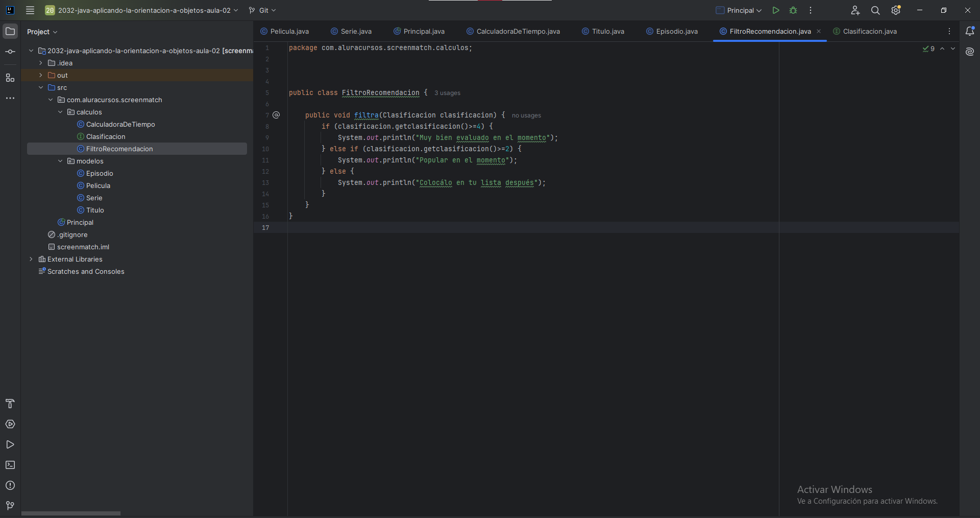Open IDE settings gear
Viewport: 980px width, 518px height.
[x=896, y=10]
